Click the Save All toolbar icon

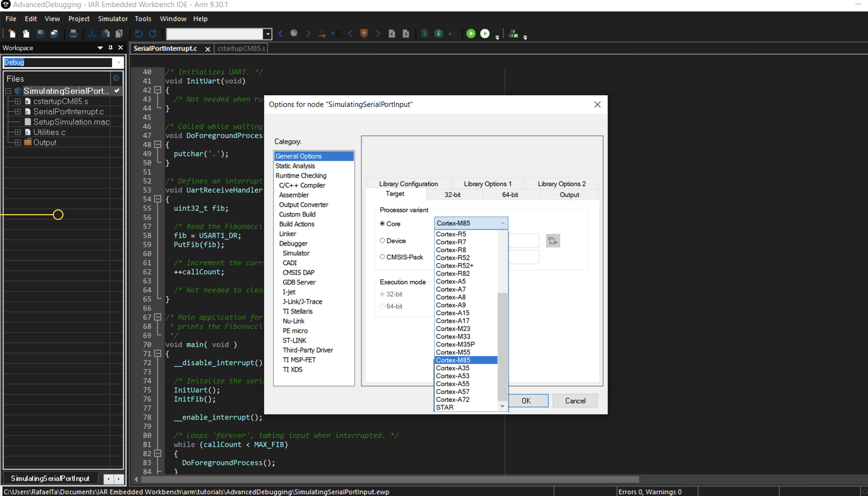click(54, 34)
